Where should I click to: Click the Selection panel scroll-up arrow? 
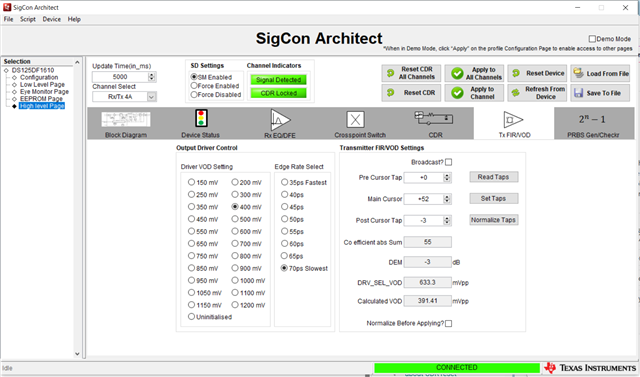click(77, 62)
